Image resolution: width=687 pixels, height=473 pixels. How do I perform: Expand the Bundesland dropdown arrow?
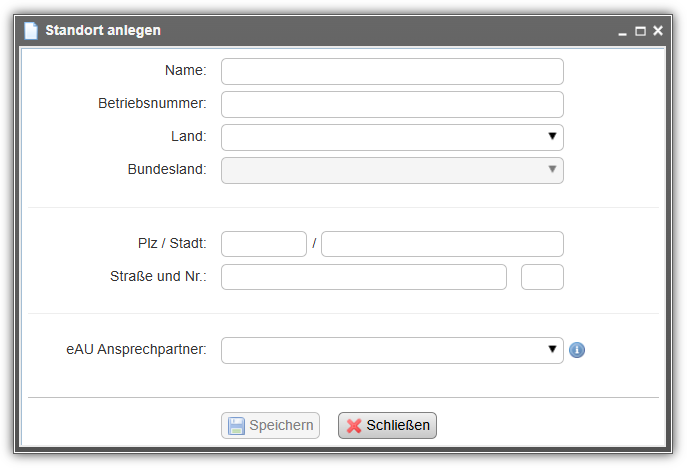coord(552,169)
